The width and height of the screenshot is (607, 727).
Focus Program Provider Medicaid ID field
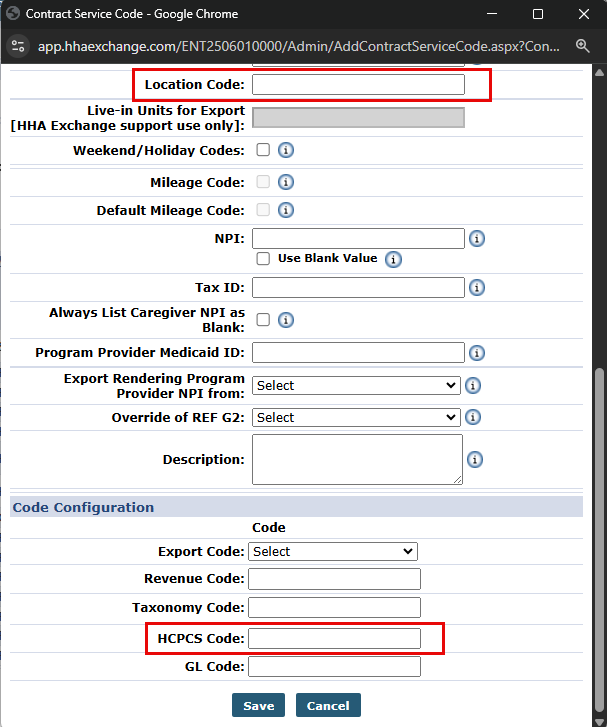coord(358,352)
